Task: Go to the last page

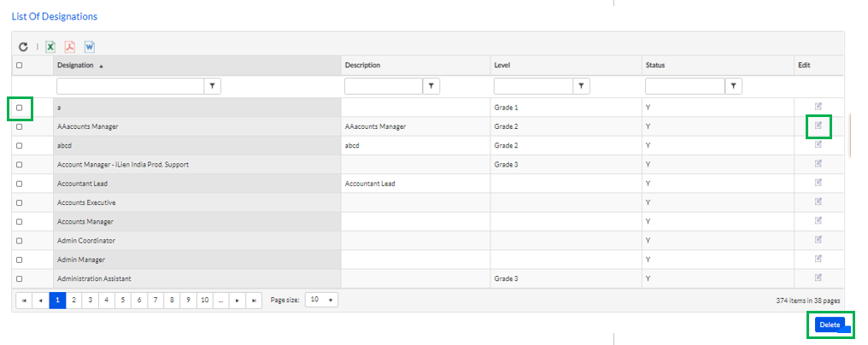Action: pyautogui.click(x=254, y=300)
